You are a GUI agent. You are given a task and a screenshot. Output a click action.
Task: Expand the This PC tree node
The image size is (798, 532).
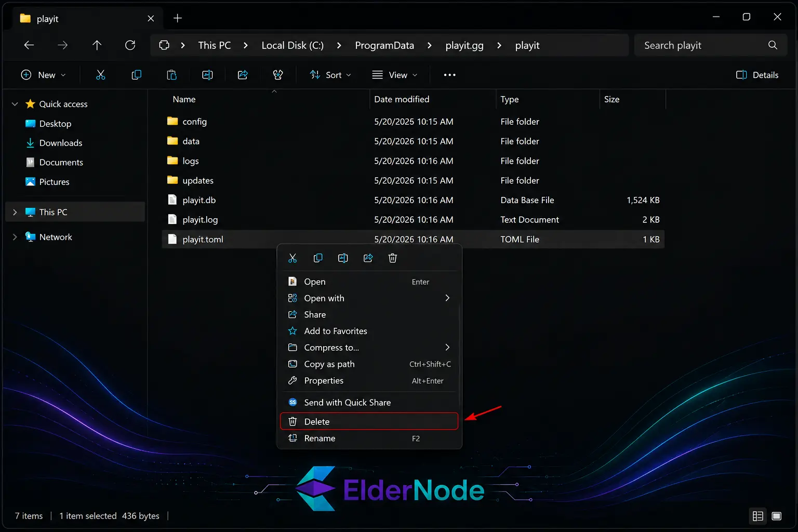coord(15,212)
